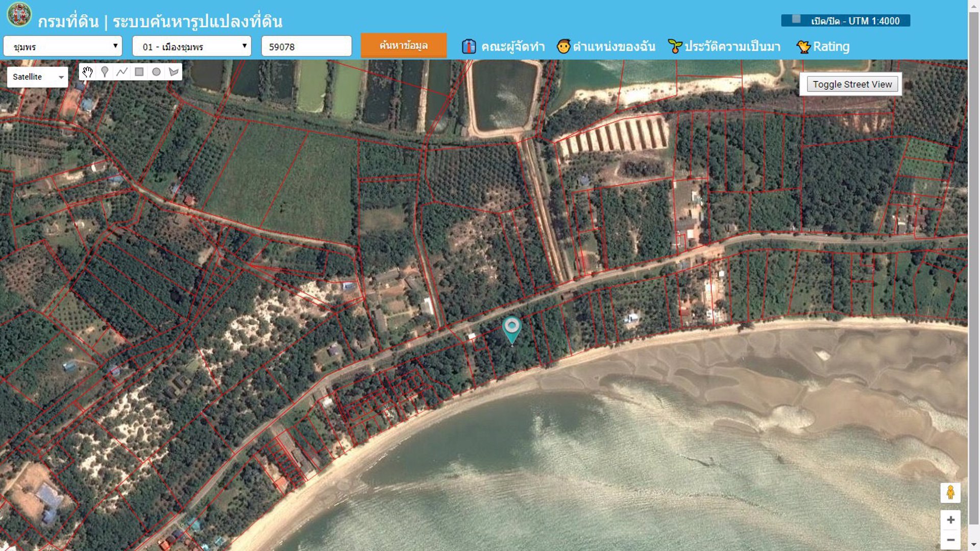This screenshot has width=980, height=551.
Task: Select the marker pin drawing tool
Action: tap(105, 72)
